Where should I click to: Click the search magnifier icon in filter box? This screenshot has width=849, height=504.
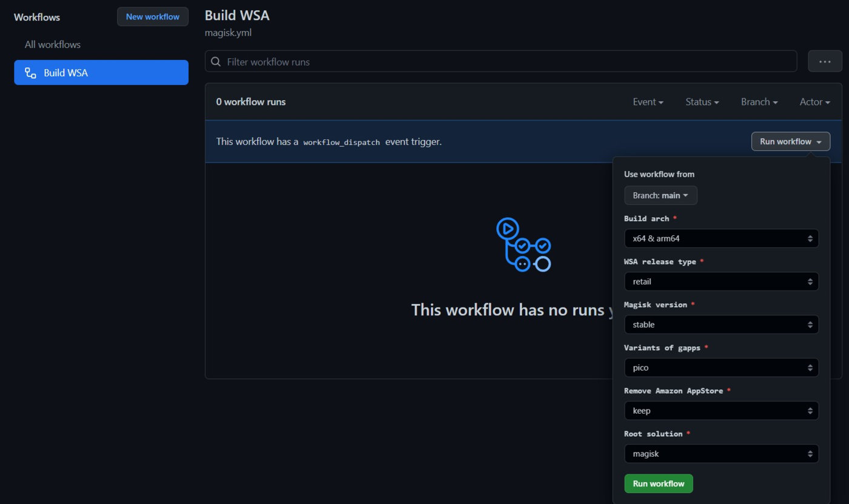tap(216, 61)
